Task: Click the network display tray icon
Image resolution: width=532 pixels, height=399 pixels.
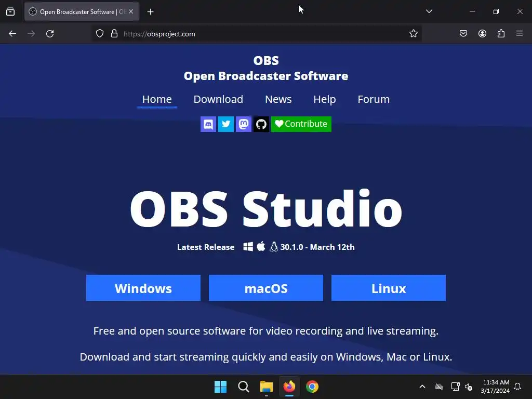Action: pyautogui.click(x=455, y=387)
